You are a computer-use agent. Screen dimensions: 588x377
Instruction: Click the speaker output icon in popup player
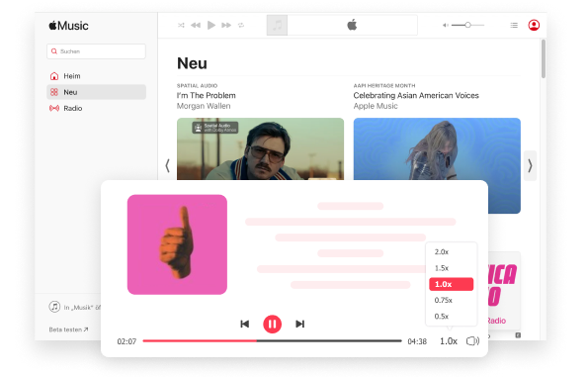click(x=473, y=341)
